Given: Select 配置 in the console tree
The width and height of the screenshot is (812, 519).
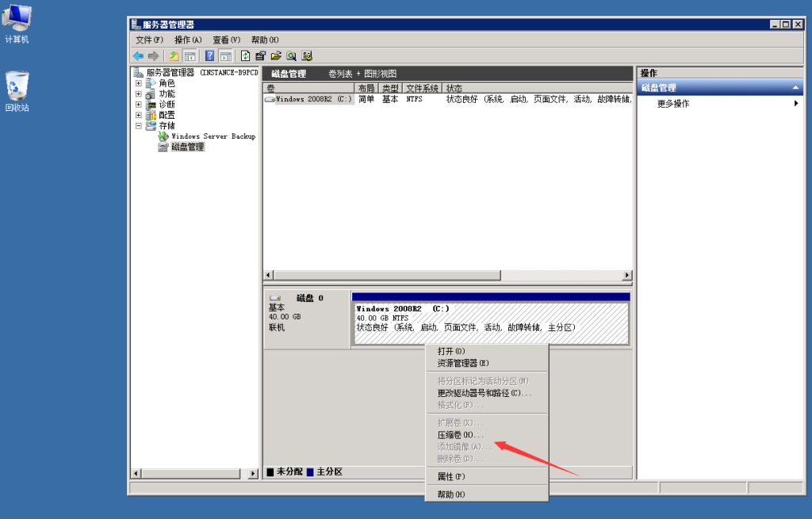Looking at the screenshot, I should click(167, 115).
